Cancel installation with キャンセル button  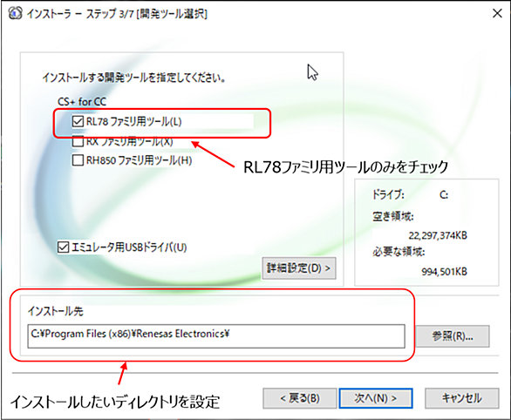(462, 398)
